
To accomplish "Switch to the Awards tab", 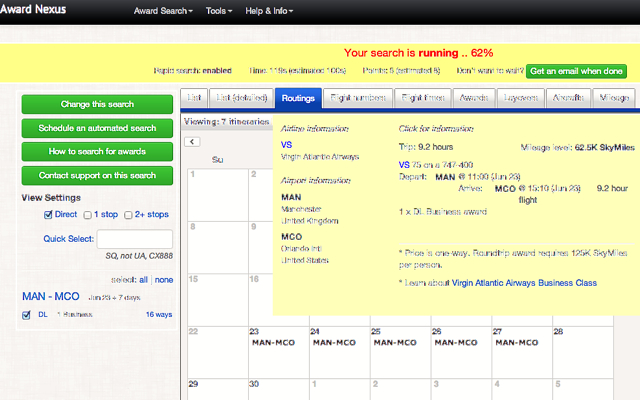I will (x=474, y=98).
